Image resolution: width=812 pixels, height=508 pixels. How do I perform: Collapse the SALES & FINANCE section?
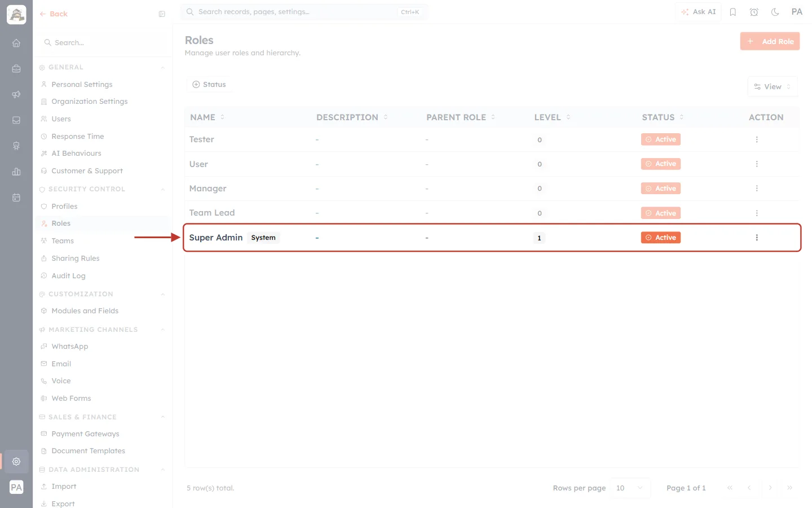point(162,418)
